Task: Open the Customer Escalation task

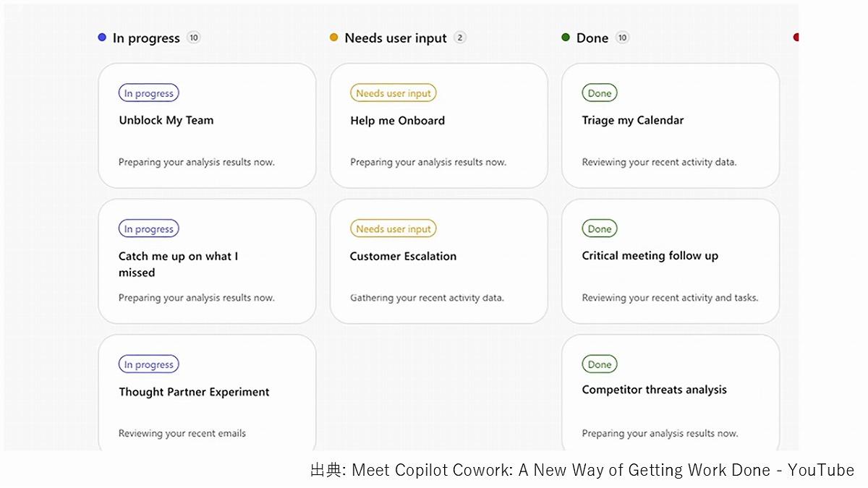Action: tap(438, 262)
